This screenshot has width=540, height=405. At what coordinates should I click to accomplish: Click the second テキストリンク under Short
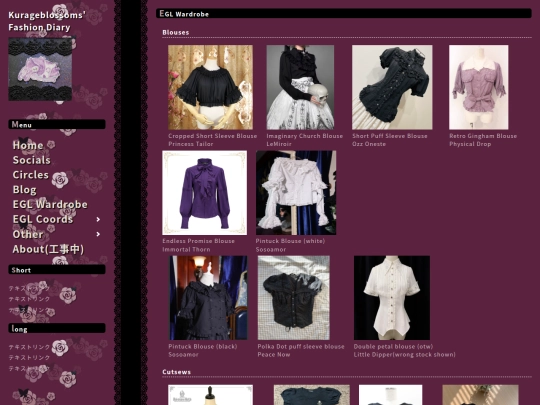coord(29,299)
